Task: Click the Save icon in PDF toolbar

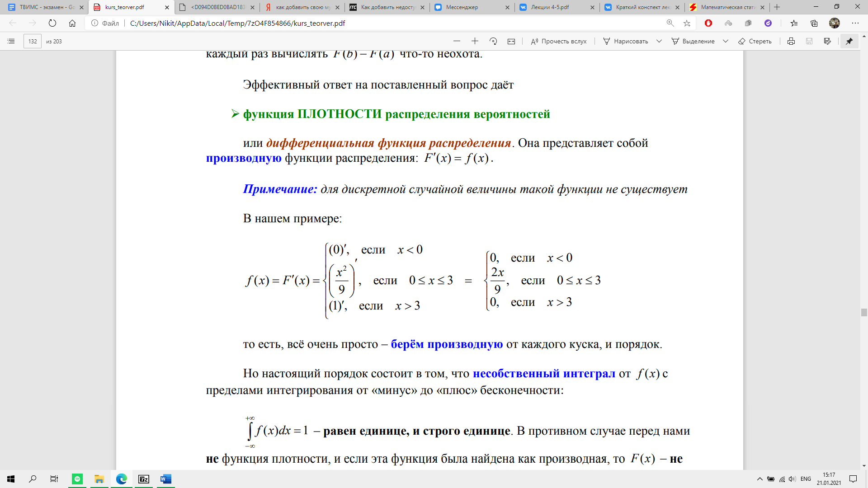Action: [x=809, y=41]
